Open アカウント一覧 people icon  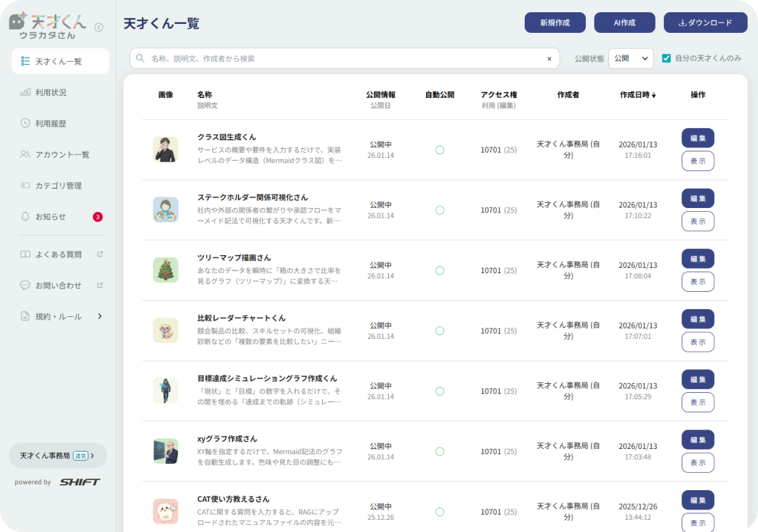[25, 154]
